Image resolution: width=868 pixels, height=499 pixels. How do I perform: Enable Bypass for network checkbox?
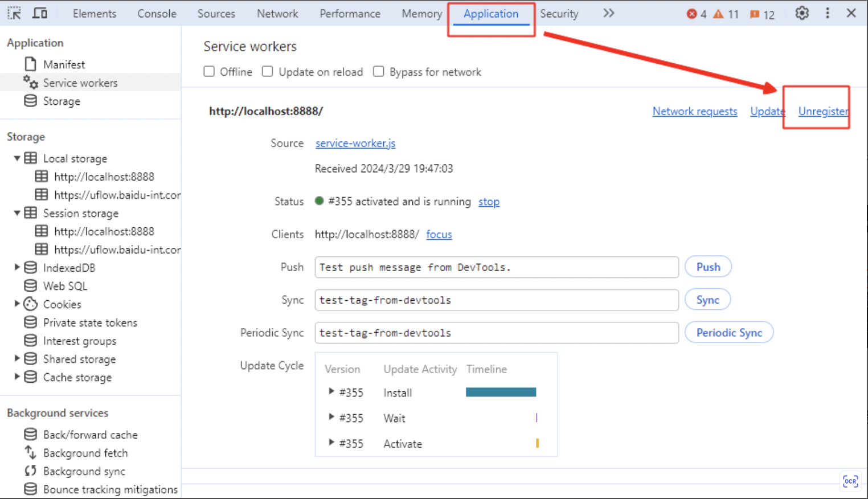378,71
